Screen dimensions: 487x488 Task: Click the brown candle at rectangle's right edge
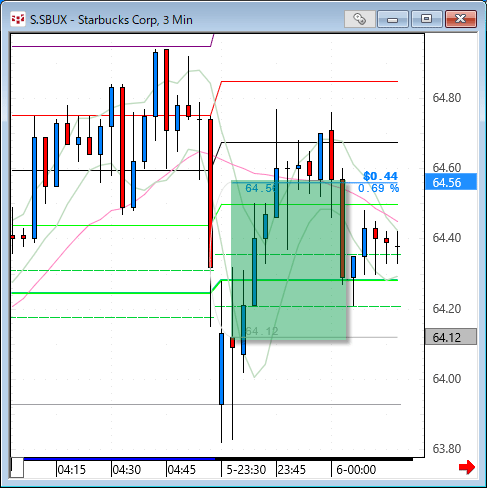342,229
